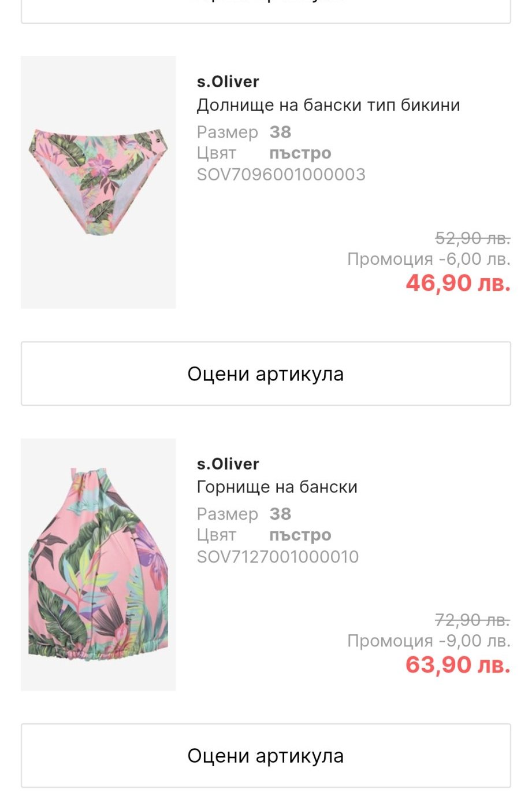Click the 'пъстро' color of the swim top
The height and width of the screenshot is (799, 532).
(x=300, y=535)
